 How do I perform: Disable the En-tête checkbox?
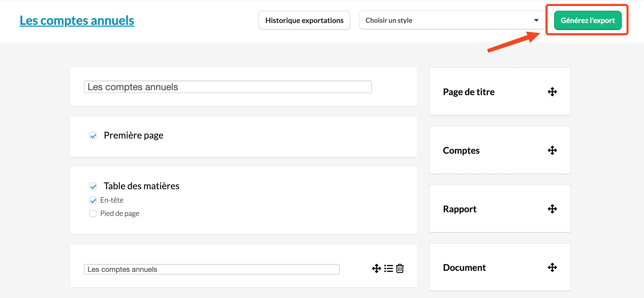(93, 200)
